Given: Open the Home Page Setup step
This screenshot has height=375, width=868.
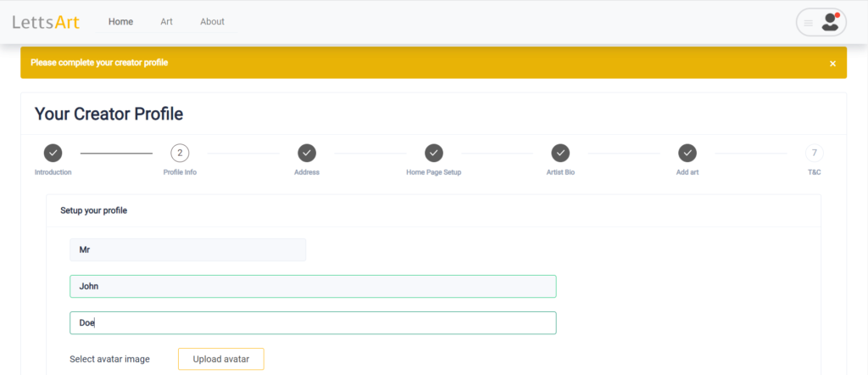Looking at the screenshot, I should [x=434, y=153].
